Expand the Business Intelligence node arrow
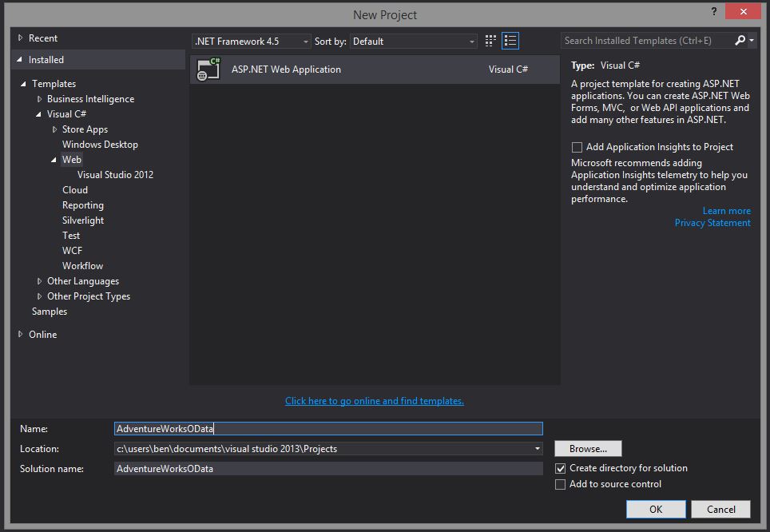Viewport: 770px width, 532px height. click(39, 99)
